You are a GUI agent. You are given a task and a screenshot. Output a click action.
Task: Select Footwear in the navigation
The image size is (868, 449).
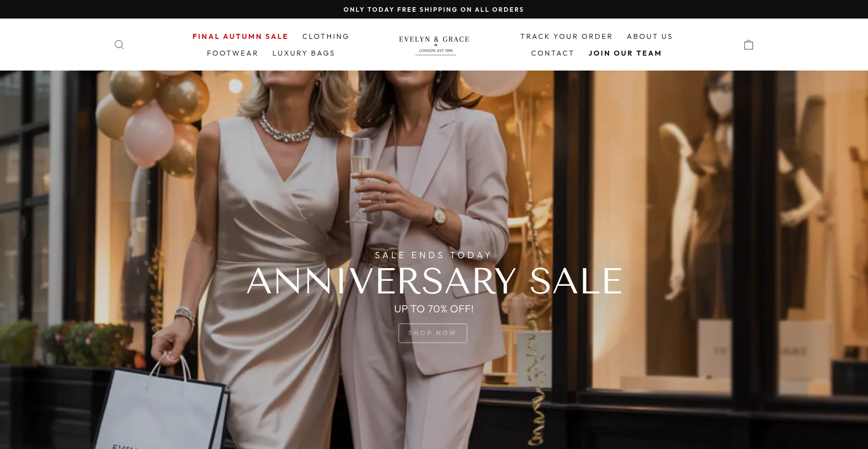pos(232,53)
